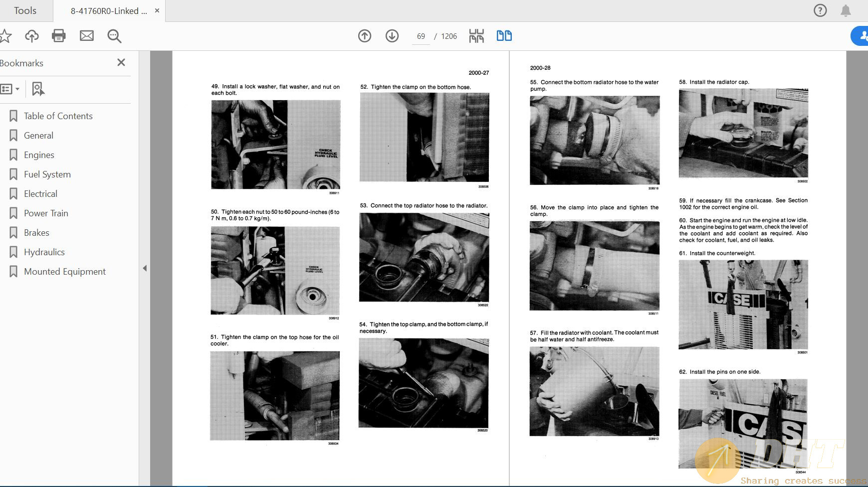Open the help question mark icon

(820, 10)
